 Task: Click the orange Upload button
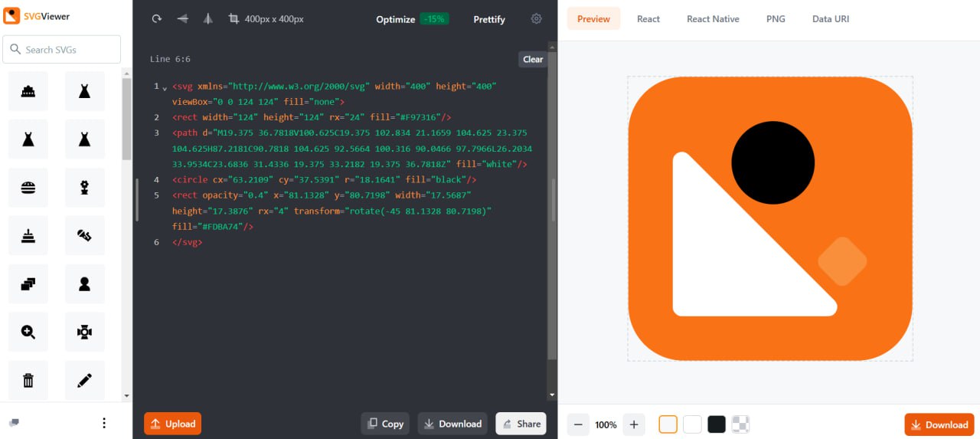172,424
